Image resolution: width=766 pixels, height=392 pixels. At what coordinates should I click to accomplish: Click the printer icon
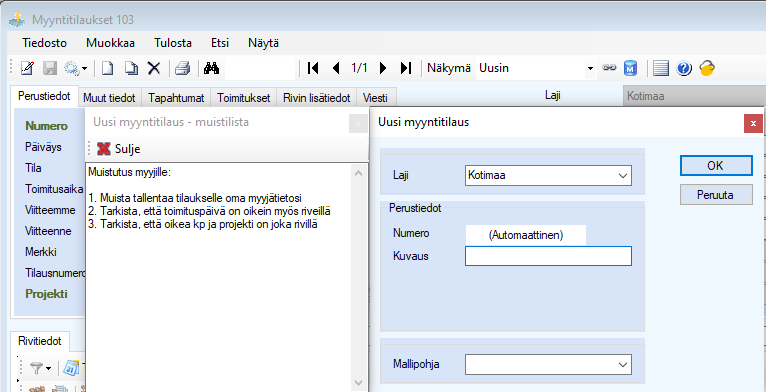coord(183,68)
